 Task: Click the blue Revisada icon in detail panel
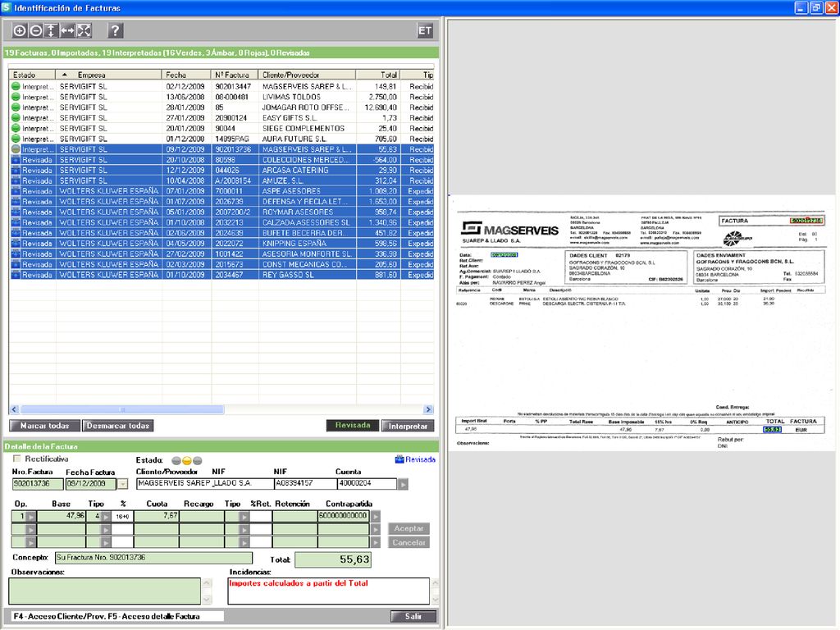(x=399, y=459)
